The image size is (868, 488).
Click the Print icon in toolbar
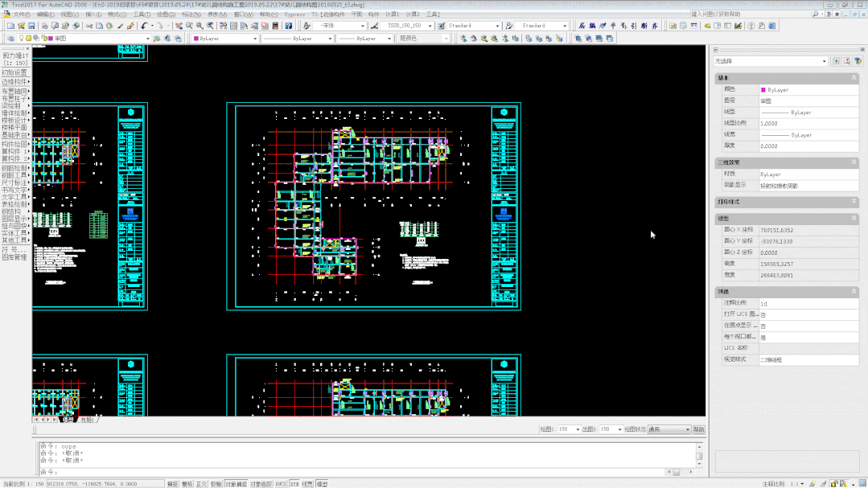click(x=46, y=26)
